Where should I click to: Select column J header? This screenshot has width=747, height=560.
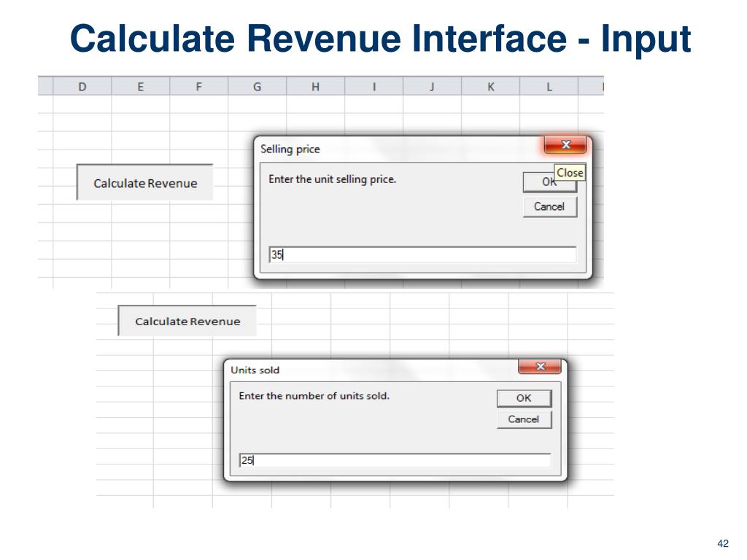pos(432,87)
